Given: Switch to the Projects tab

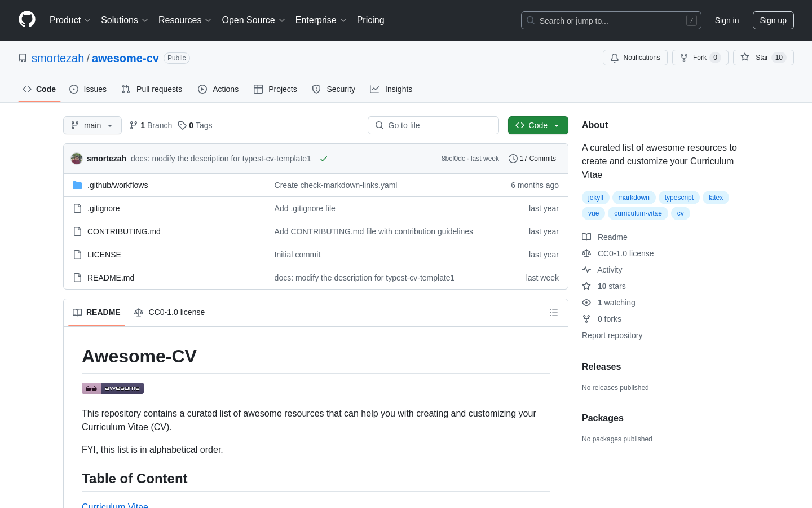Looking at the screenshot, I should [275, 89].
